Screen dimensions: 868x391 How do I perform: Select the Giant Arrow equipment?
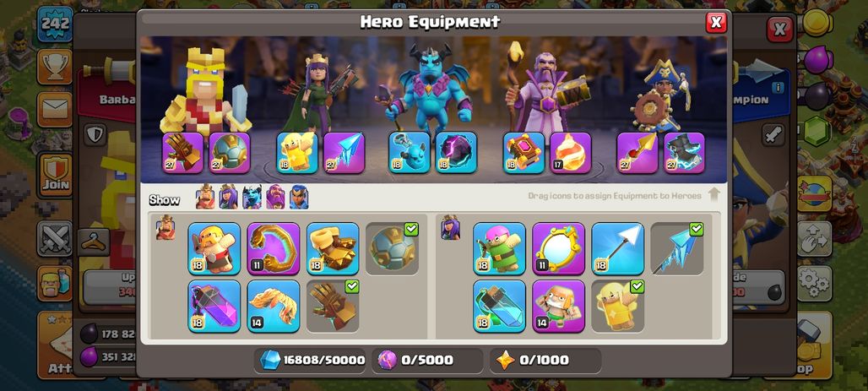point(618,248)
